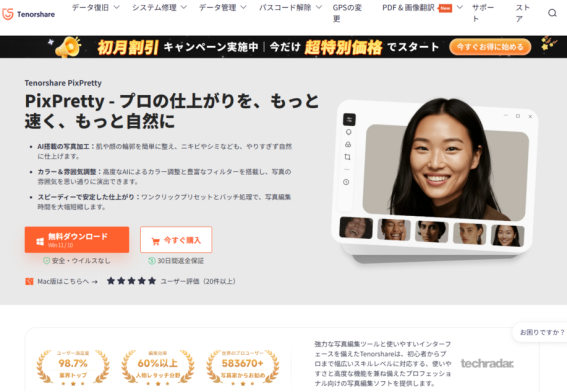Click the Mac version icon
The height and width of the screenshot is (392, 567).
click(29, 281)
